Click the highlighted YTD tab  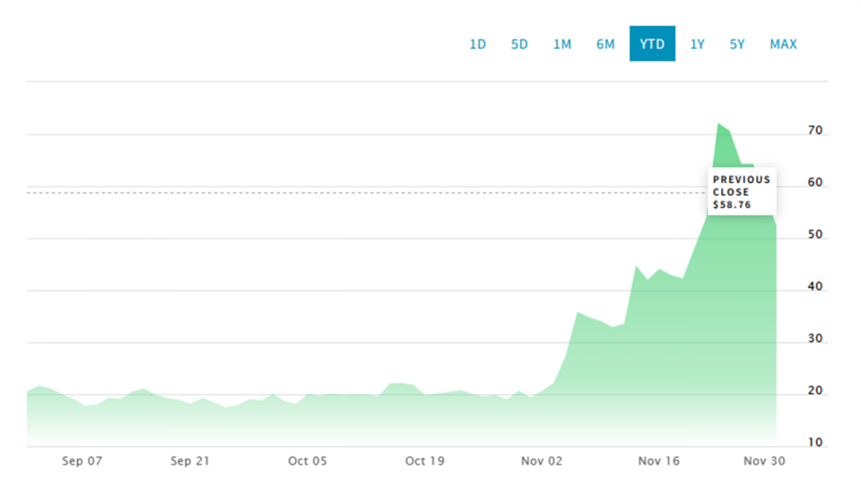[652, 44]
